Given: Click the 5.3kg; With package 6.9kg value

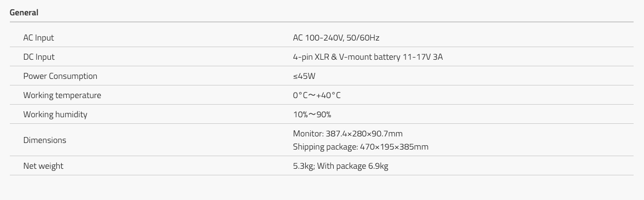Looking at the screenshot, I should coord(340,166).
